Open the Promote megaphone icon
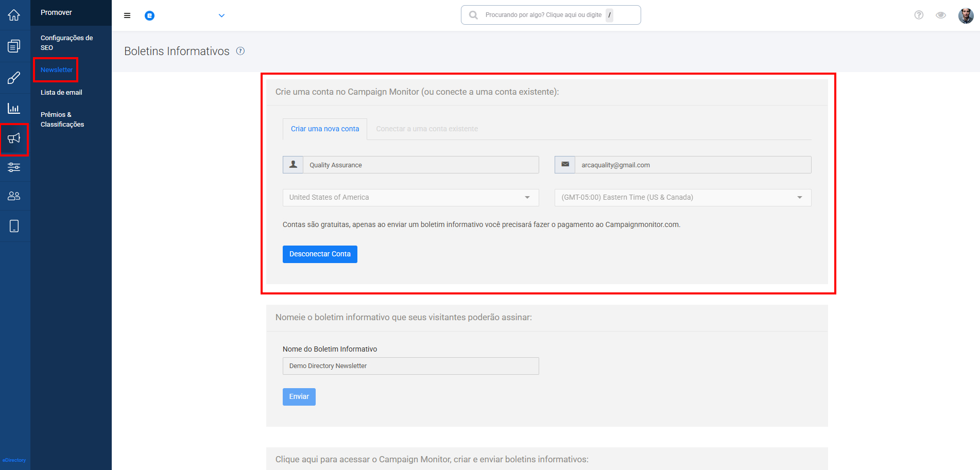 (14, 138)
